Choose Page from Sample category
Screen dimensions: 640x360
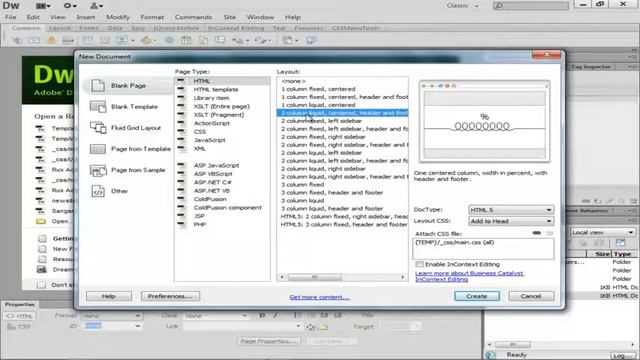pos(127,170)
